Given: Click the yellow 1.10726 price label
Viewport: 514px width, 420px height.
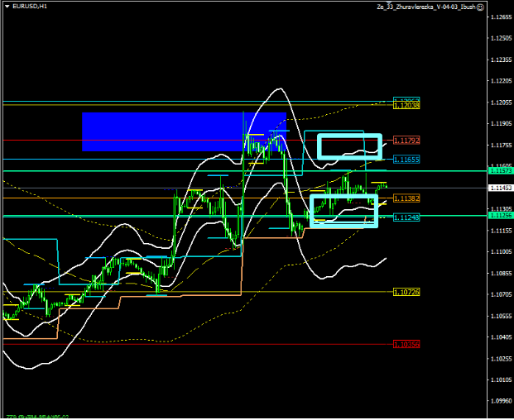Looking at the screenshot, I should [x=406, y=293].
